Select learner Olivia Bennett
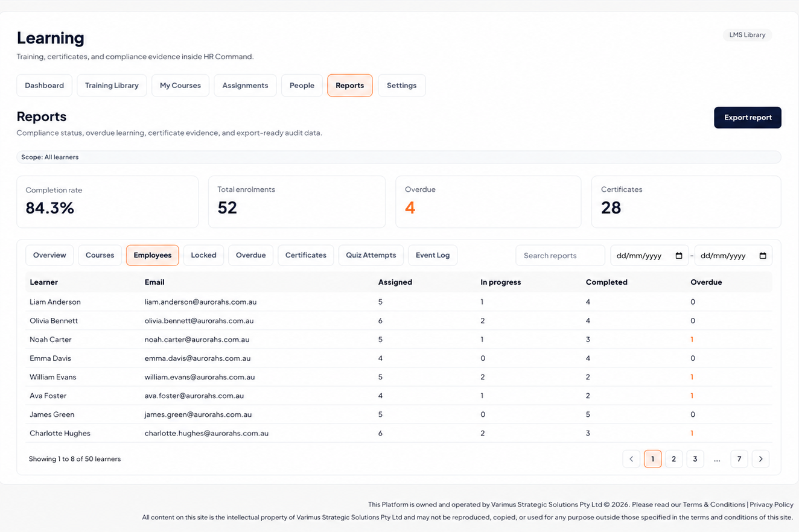This screenshot has height=532, width=799. pos(54,320)
